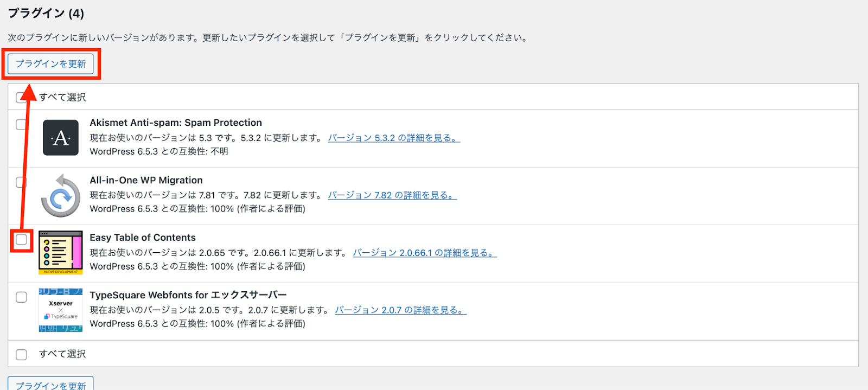Click the Easy Table of Contents icon
868x390 pixels.
coord(61,253)
